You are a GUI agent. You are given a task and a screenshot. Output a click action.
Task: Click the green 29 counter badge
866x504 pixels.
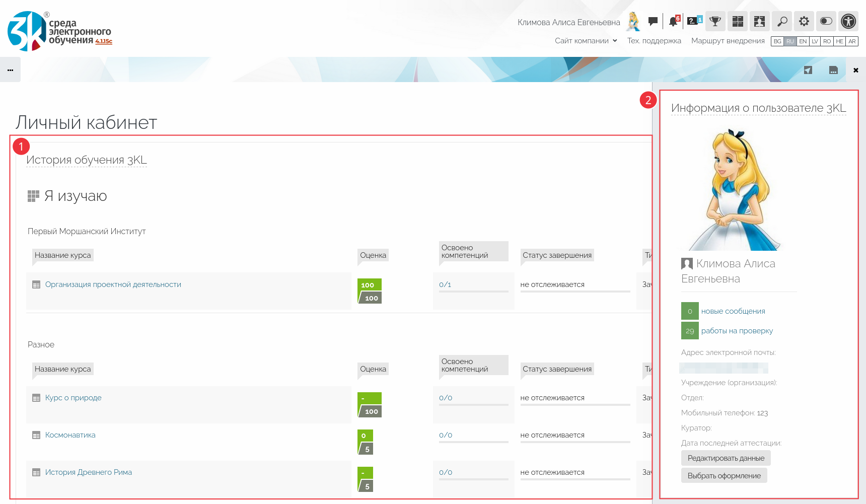(x=690, y=331)
